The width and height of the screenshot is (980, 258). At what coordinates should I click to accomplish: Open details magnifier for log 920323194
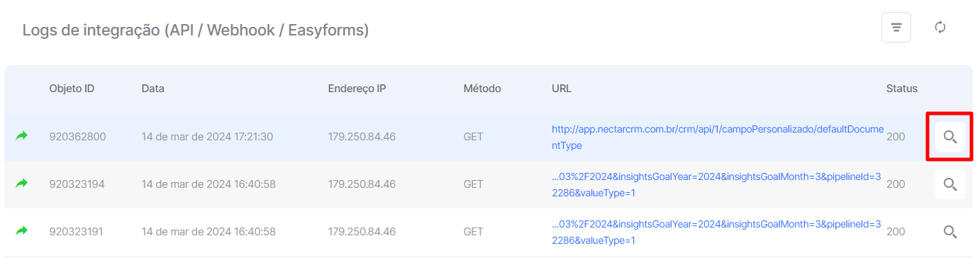click(950, 184)
